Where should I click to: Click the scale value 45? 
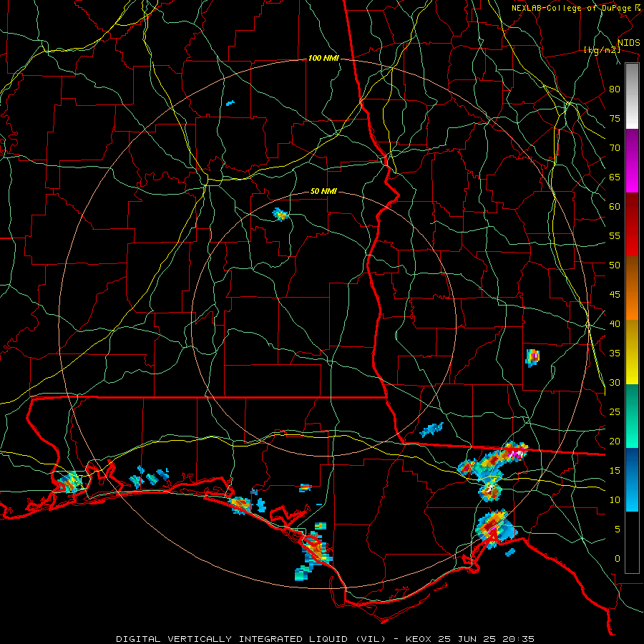pos(615,295)
